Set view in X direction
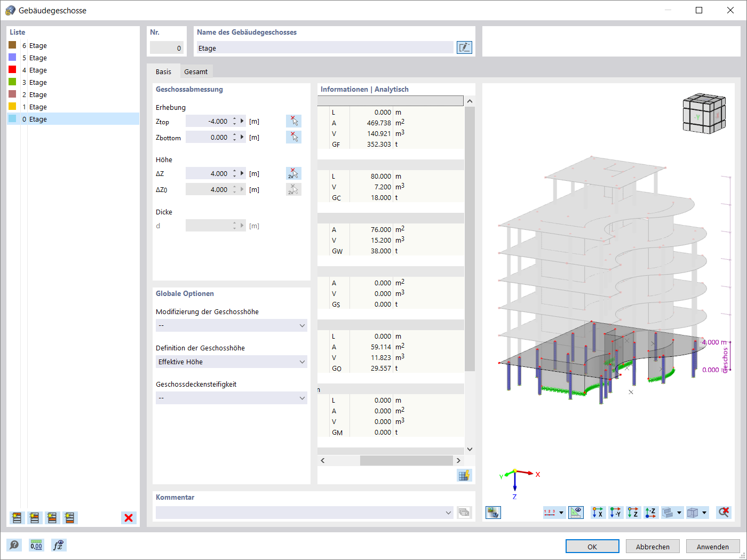747x560 pixels. (x=598, y=513)
